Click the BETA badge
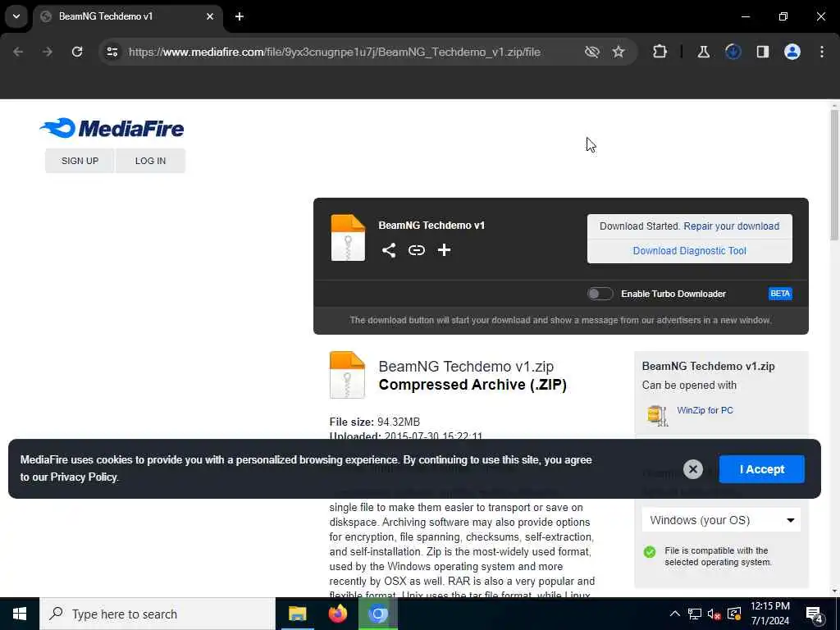 coord(780,294)
